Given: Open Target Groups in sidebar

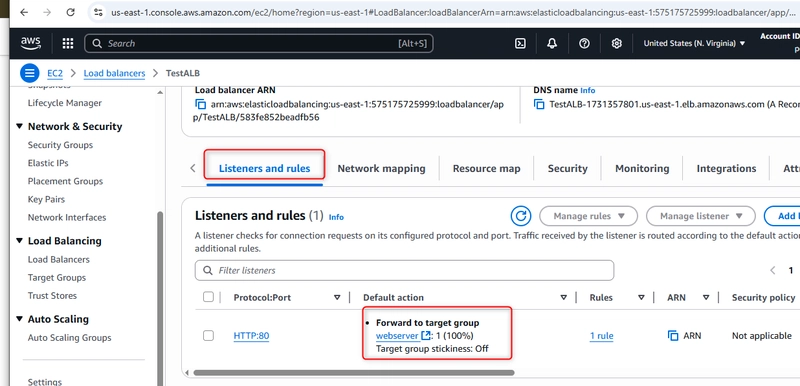Looking at the screenshot, I should (57, 277).
